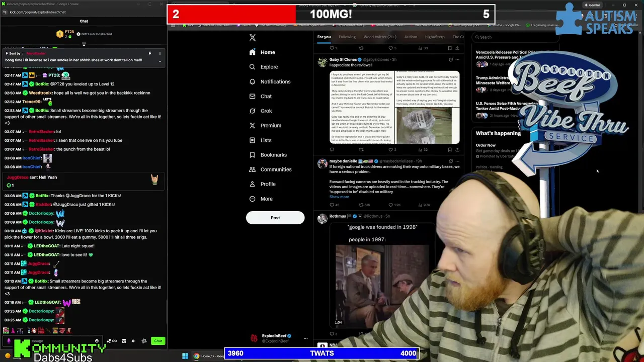Open maybe danielle profile name
The image size is (644, 362).
tap(344, 161)
